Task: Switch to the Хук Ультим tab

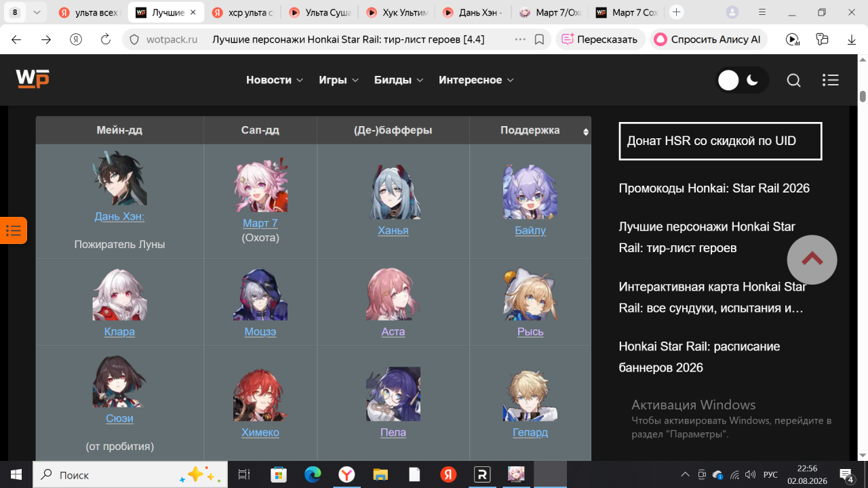Action: click(x=395, y=12)
